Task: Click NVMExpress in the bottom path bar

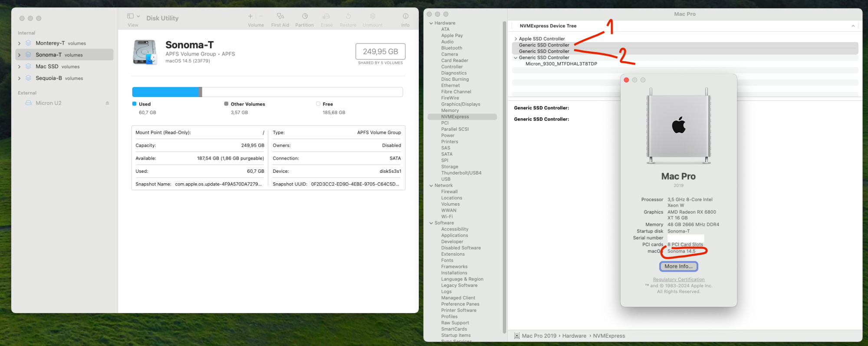Action: 609,336
